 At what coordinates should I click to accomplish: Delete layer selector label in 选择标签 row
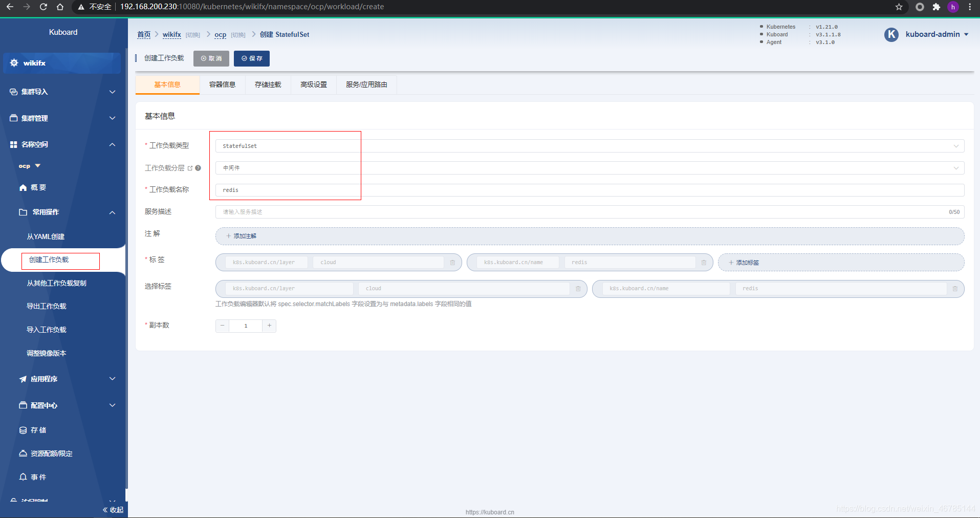tap(578, 289)
